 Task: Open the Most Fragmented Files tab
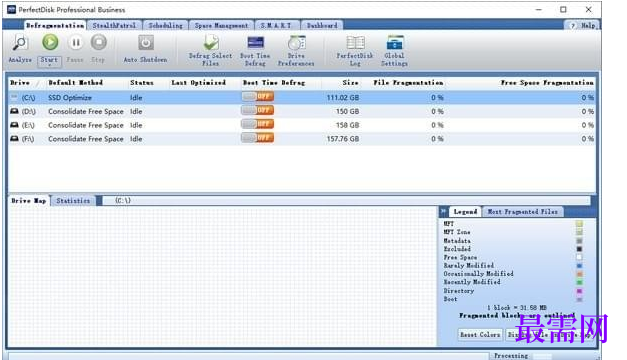point(523,212)
